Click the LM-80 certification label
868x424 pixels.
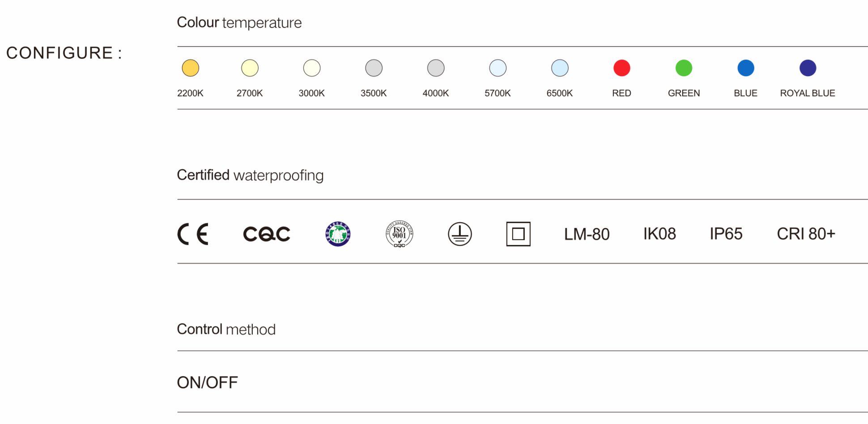tap(587, 234)
